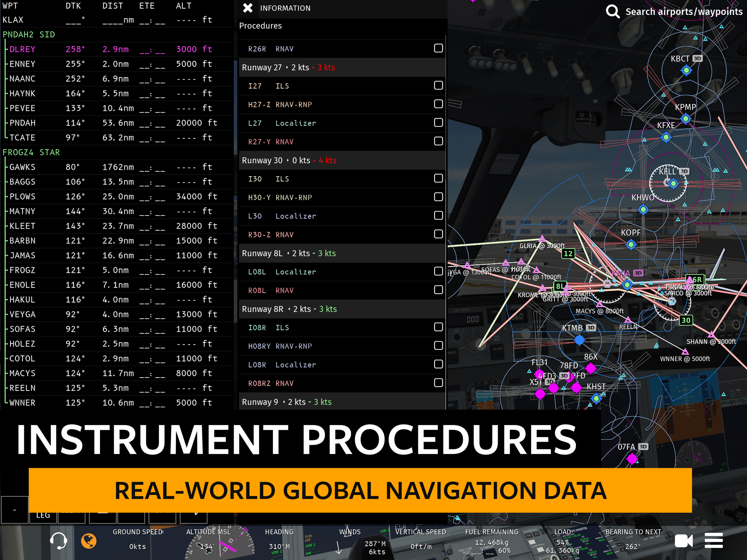Open the headset ATC icon
The width and height of the screenshot is (747, 560).
tap(59, 540)
